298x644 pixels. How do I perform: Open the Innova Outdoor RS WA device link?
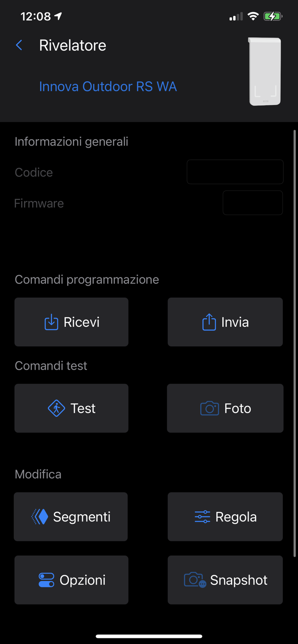(x=108, y=86)
